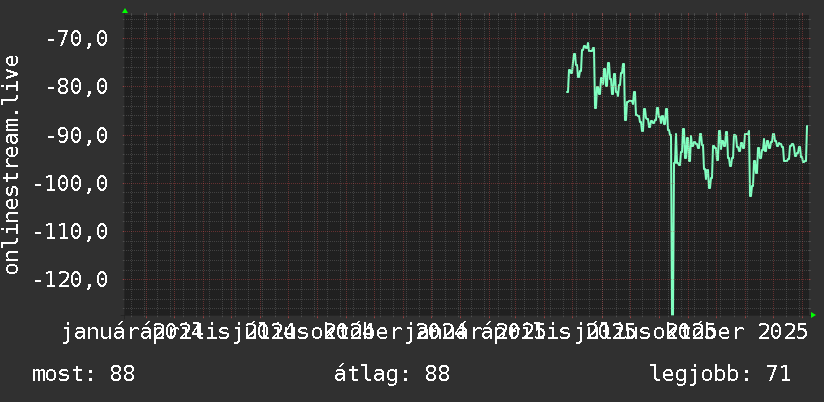Screen dimensions: 824x402
Task: Click the 'legjobb: 71' best value
Action: tap(720, 374)
